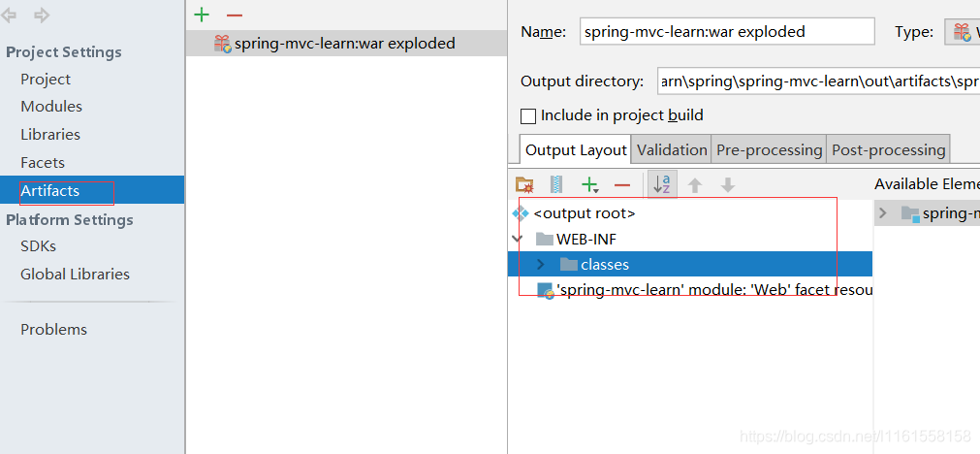Move element up with arrow button
Screen dimensions: 980x454
[x=695, y=184]
